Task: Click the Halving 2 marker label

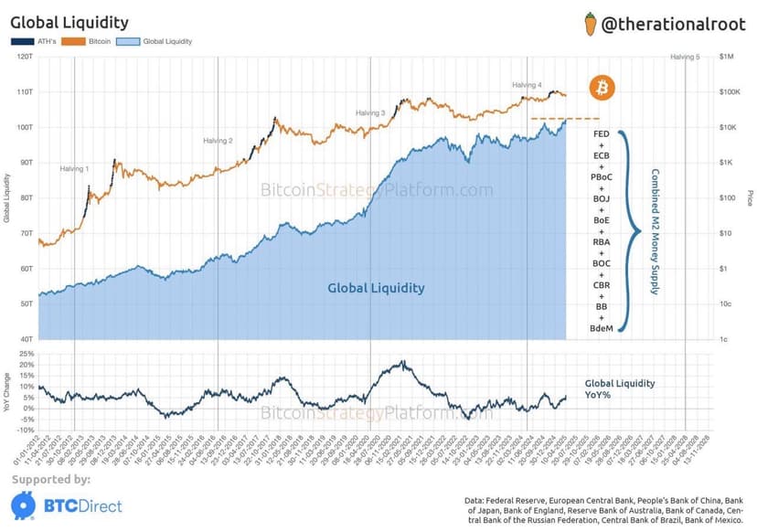Action: pos(218,141)
